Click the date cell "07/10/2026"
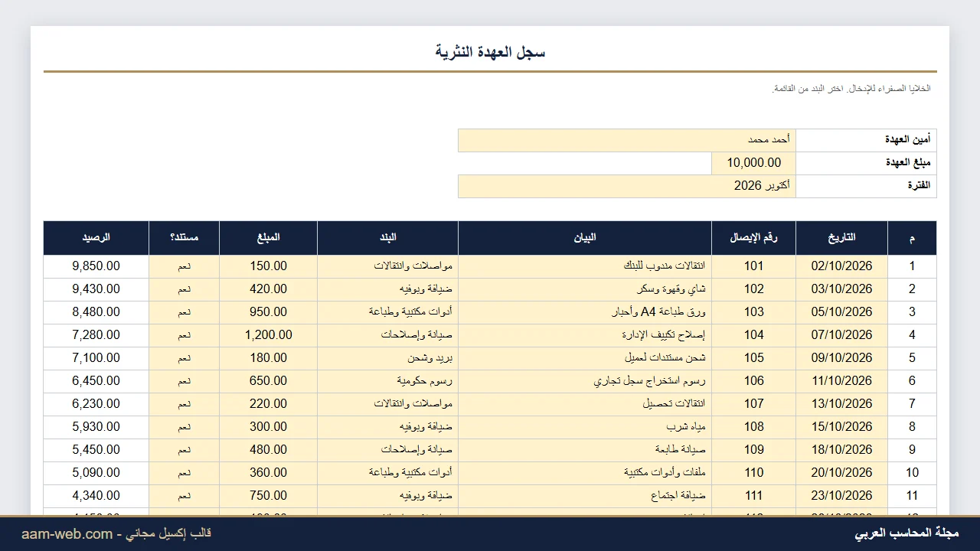The image size is (980, 551). 842,335
